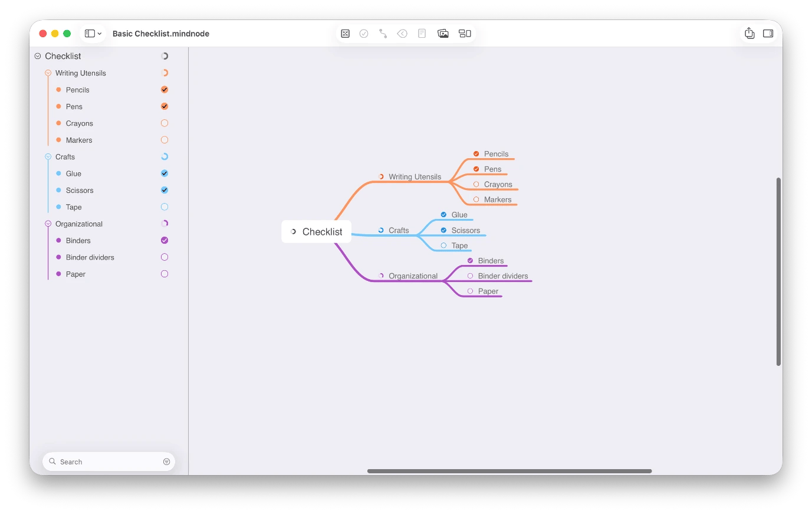Click Crafts progress ring on canvas
The height and width of the screenshot is (514, 812).
(381, 230)
